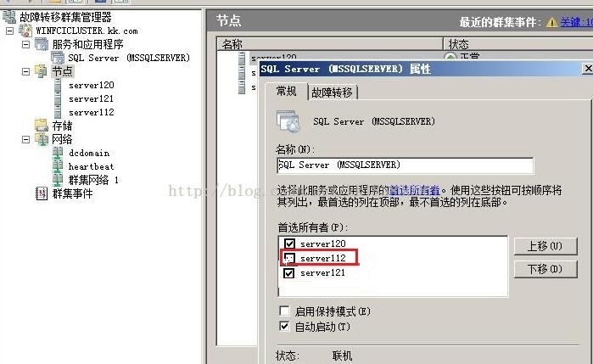This screenshot has width=593, height=364.
Task: Click the SQL Server (MSSQLSERVER) service icon
Action: (58, 58)
